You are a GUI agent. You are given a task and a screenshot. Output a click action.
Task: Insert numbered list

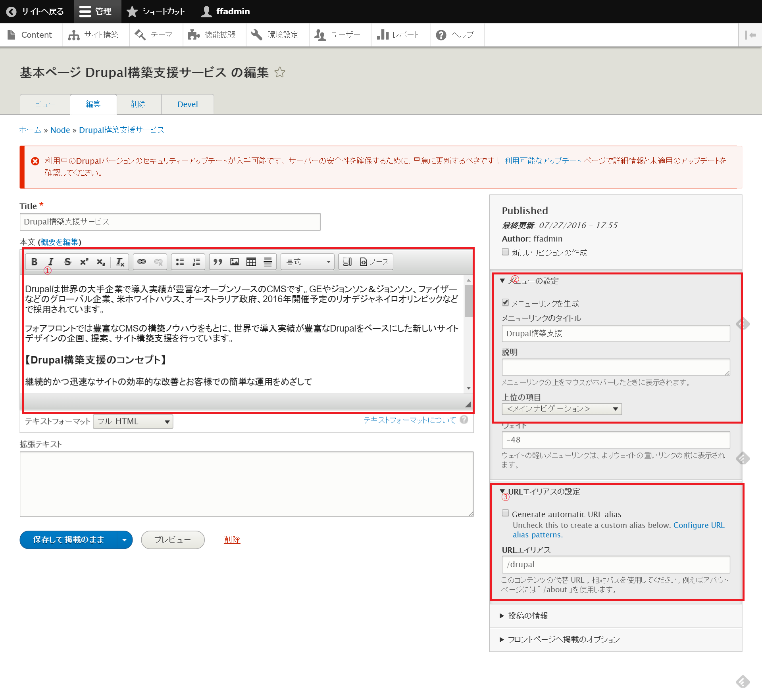click(x=196, y=262)
